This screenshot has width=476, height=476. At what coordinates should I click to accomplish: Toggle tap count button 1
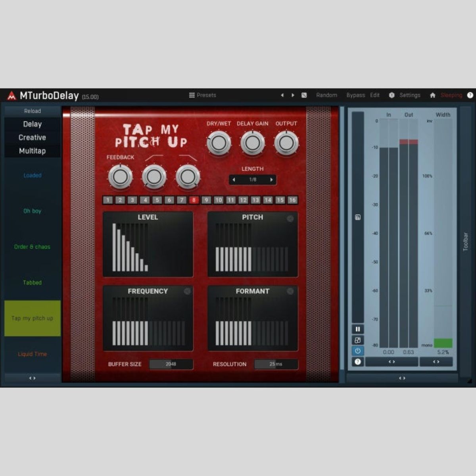pyautogui.click(x=108, y=200)
